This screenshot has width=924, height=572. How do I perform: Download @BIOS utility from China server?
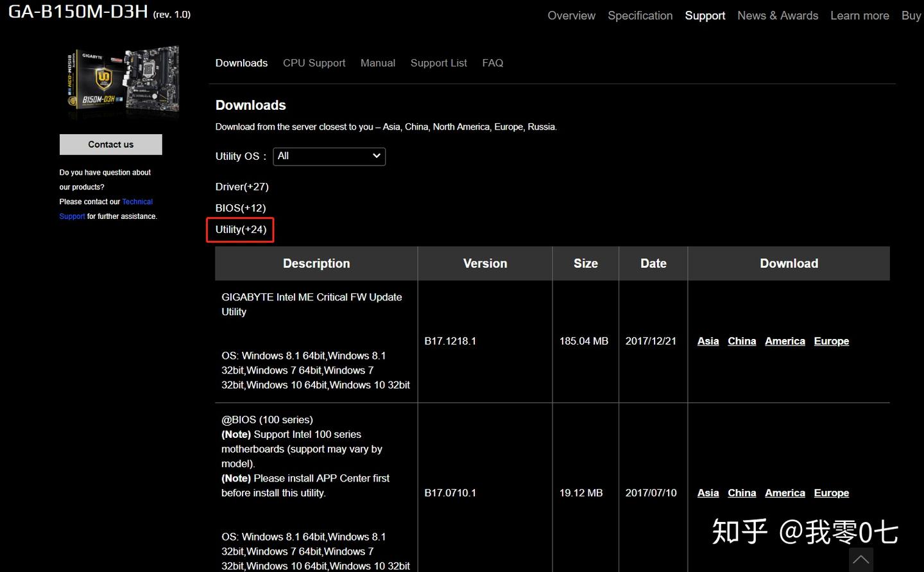point(742,493)
